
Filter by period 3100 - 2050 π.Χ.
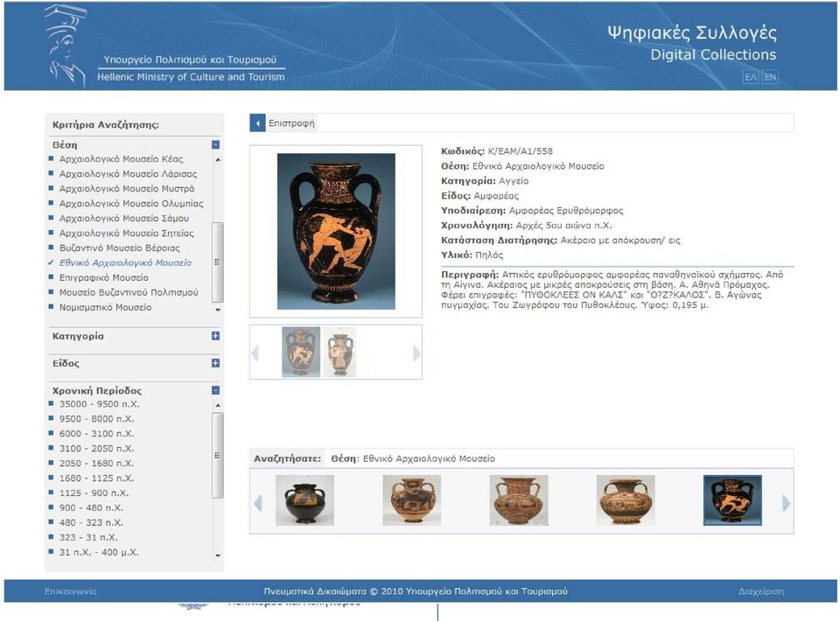coord(96,449)
